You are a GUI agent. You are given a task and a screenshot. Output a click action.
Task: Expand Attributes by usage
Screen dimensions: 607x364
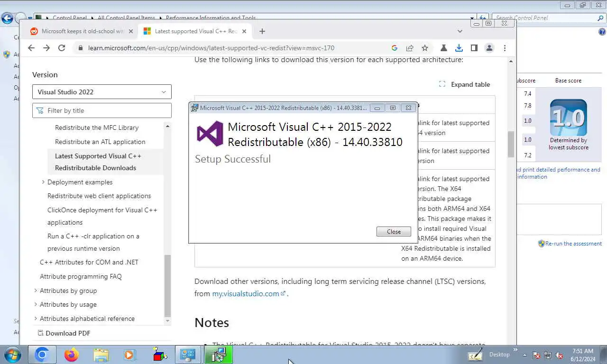tap(36, 304)
